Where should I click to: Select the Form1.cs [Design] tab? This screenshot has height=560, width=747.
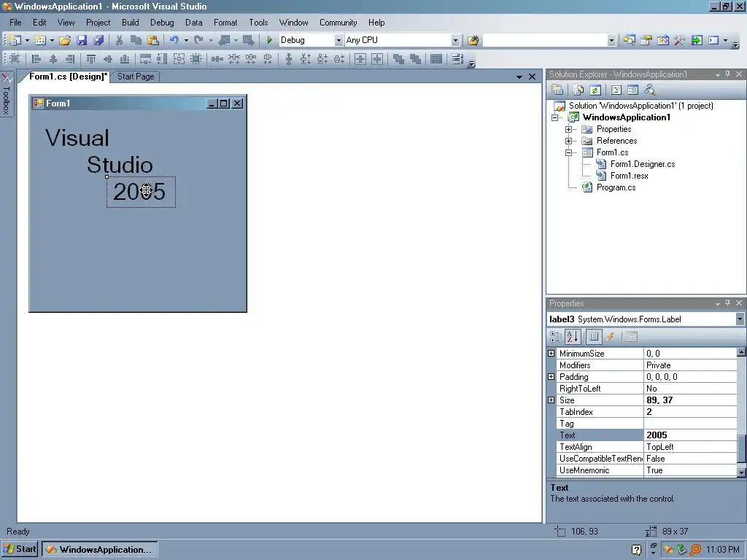click(68, 77)
